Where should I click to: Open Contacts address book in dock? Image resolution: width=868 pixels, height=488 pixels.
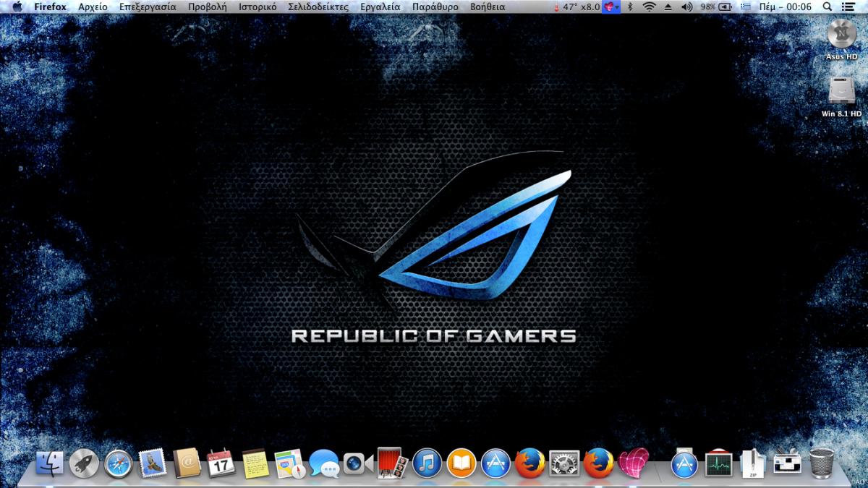(187, 463)
